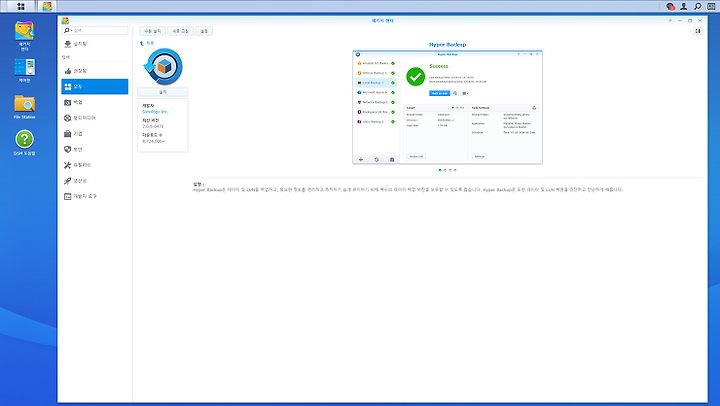Screen dimensions: 720x406
Task: Select the first carousel dot
Action: coord(440,170)
